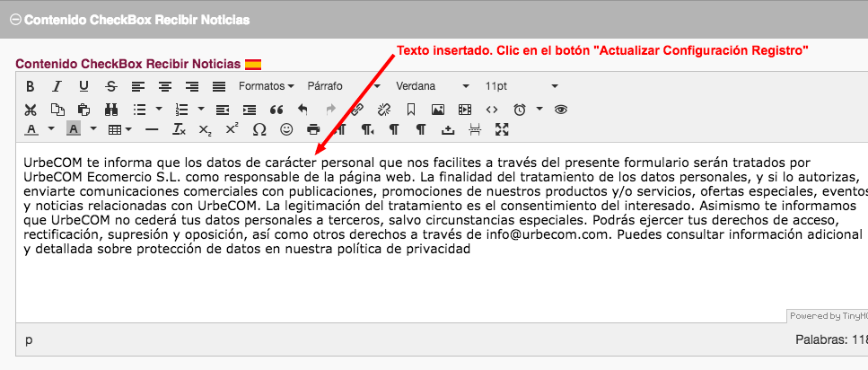Click the Palabras word count

[831, 339]
